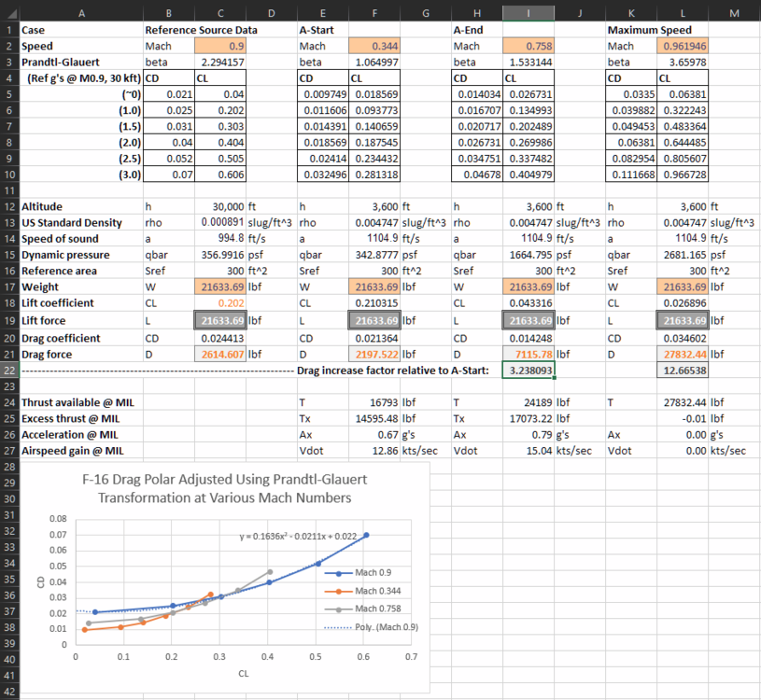Click the CD vertical axis title

click(x=41, y=582)
